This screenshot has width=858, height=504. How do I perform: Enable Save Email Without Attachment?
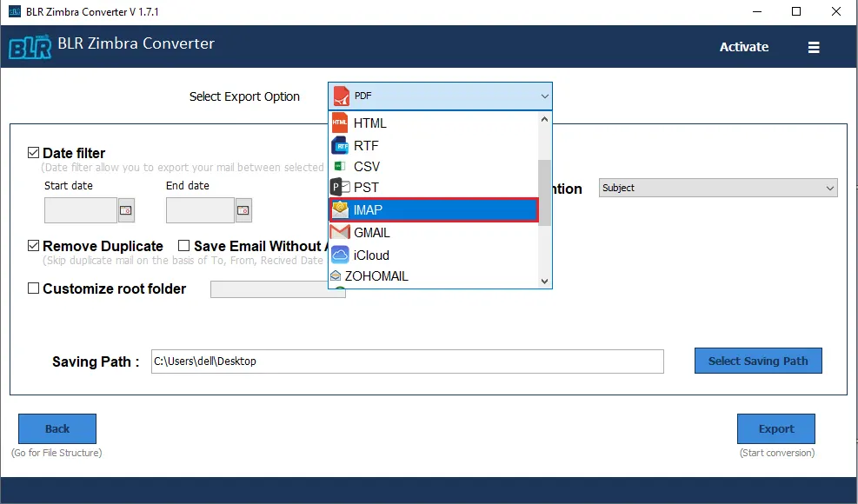point(183,245)
